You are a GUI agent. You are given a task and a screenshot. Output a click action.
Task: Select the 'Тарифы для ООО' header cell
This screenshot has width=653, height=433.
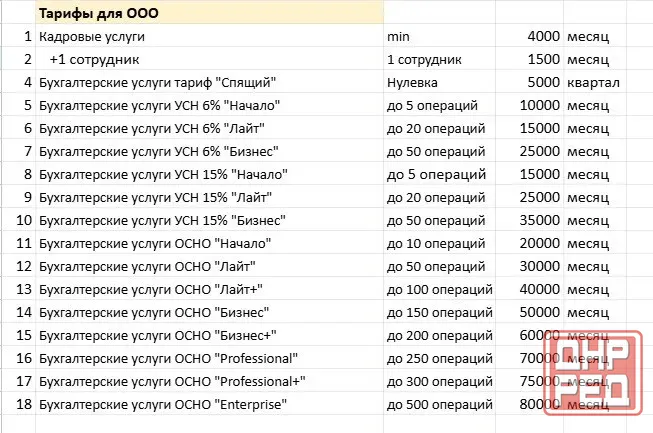[209, 12]
